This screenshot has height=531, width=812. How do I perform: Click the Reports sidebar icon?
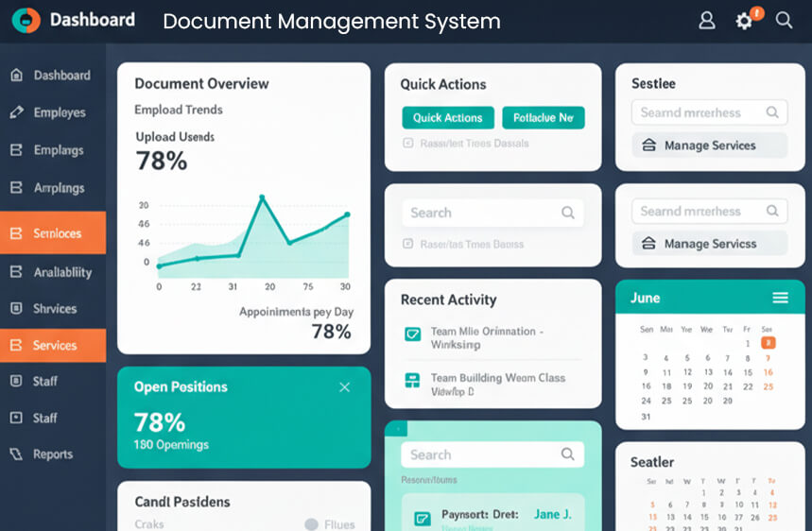16,454
